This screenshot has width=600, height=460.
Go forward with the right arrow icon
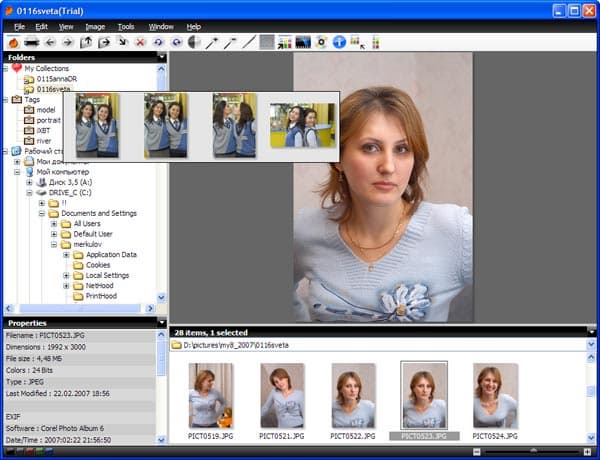pos(68,42)
